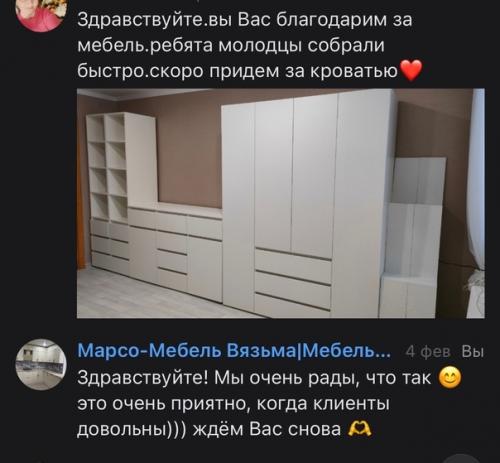Tap the leaning white panels in photo

pyautogui.click(x=413, y=237)
